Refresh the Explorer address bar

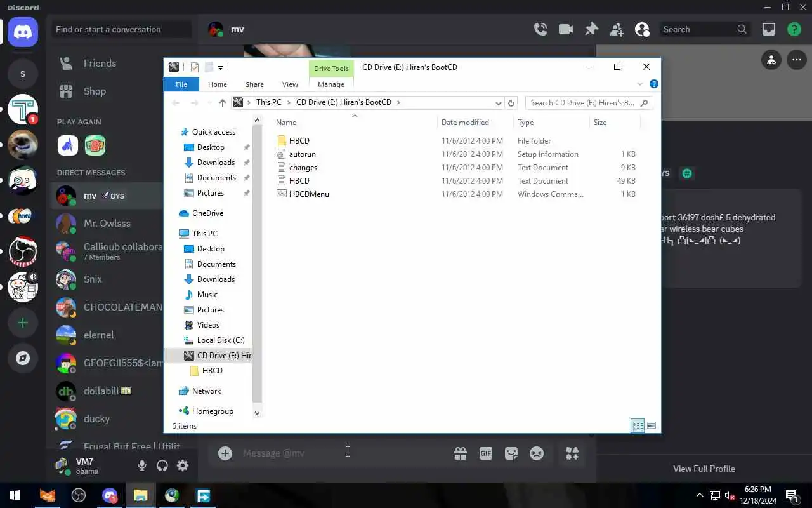pos(511,102)
